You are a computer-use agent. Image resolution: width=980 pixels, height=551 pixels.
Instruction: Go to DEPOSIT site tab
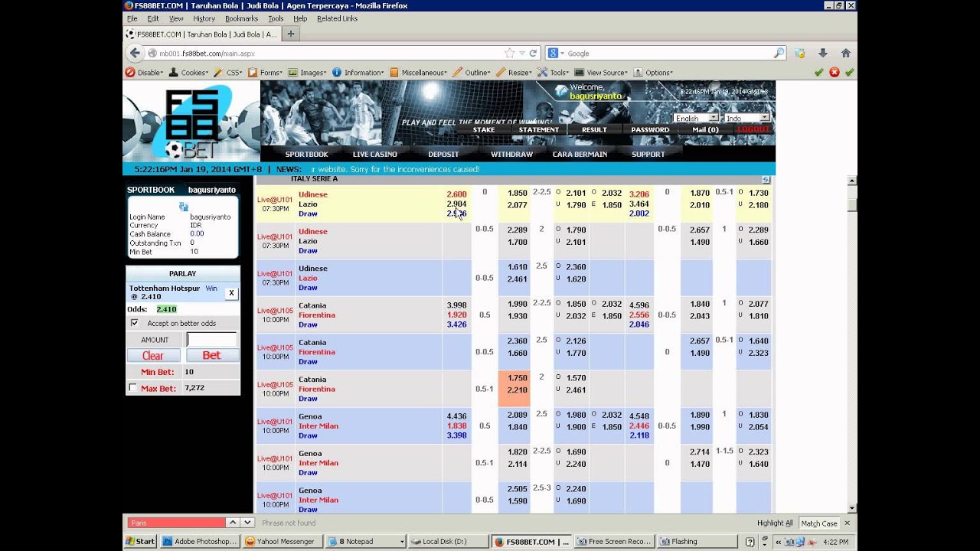[x=443, y=154]
